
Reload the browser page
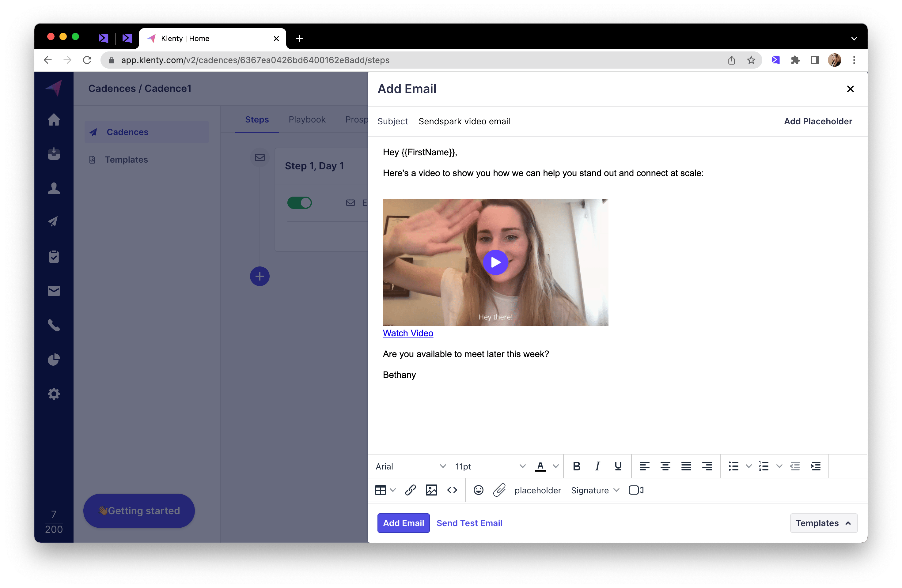pos(87,60)
